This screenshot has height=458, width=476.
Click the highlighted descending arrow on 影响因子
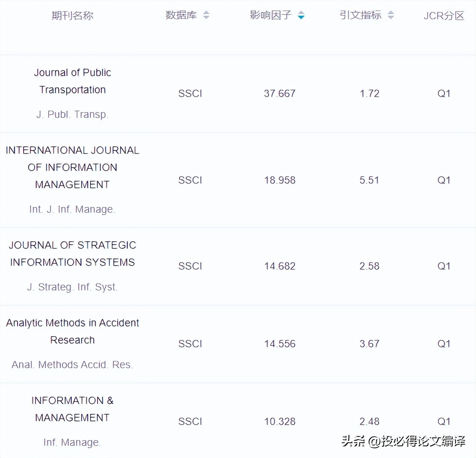tap(301, 18)
